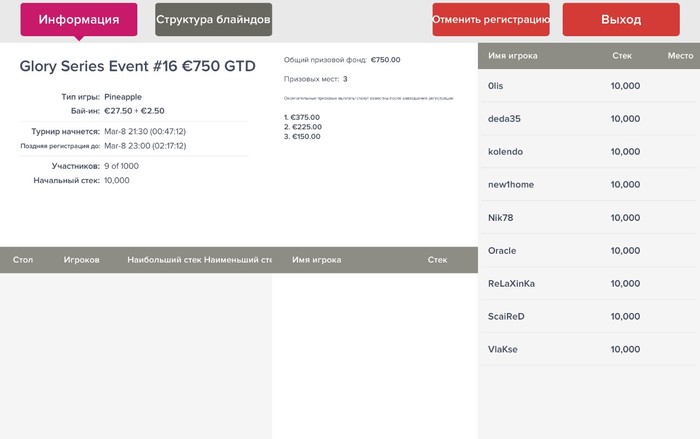Screen dimensions: 700x439
Task: Select player Nik78 row
Action: coord(590,217)
